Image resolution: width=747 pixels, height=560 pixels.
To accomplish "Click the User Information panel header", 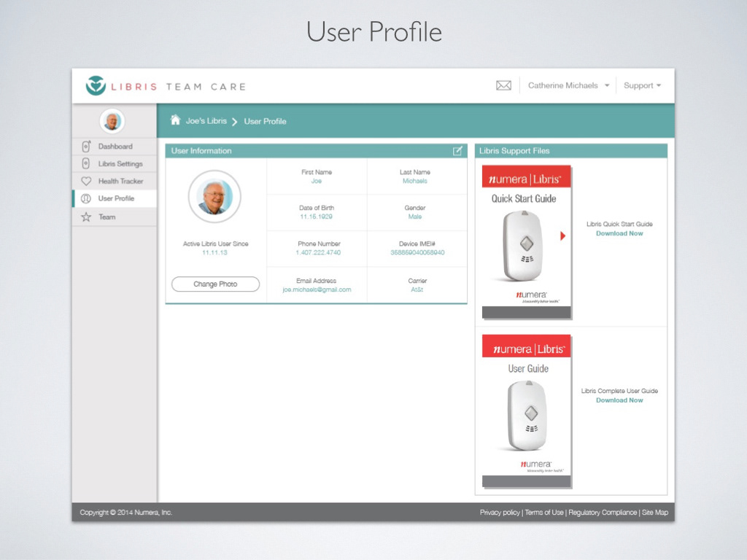I will (x=317, y=151).
